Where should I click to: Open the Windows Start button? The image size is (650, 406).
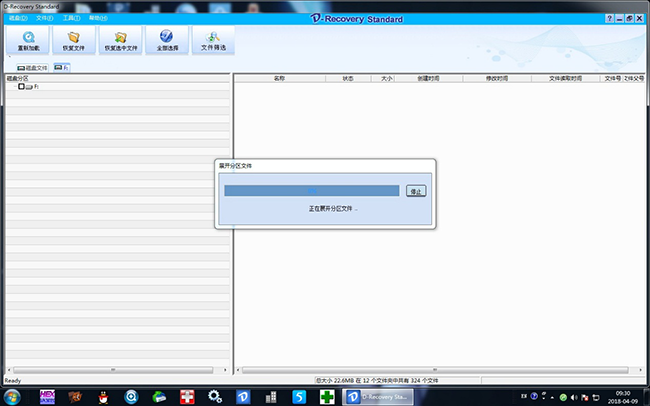[12, 397]
